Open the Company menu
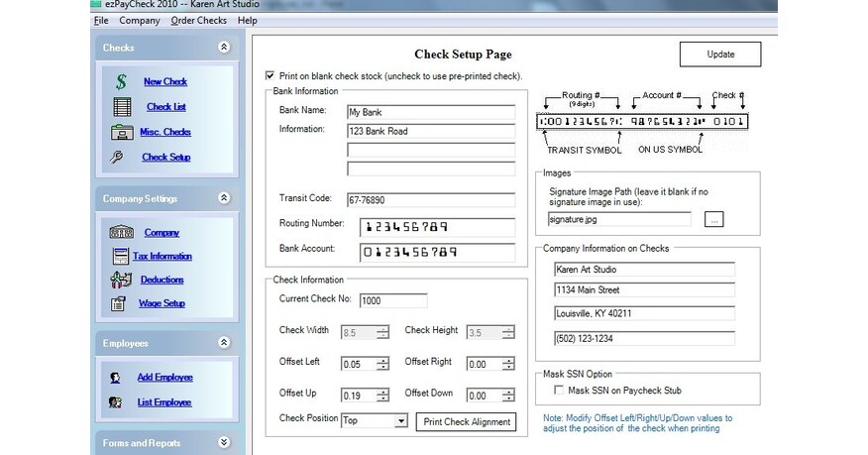Viewport: 868px width, 455px height. click(140, 21)
